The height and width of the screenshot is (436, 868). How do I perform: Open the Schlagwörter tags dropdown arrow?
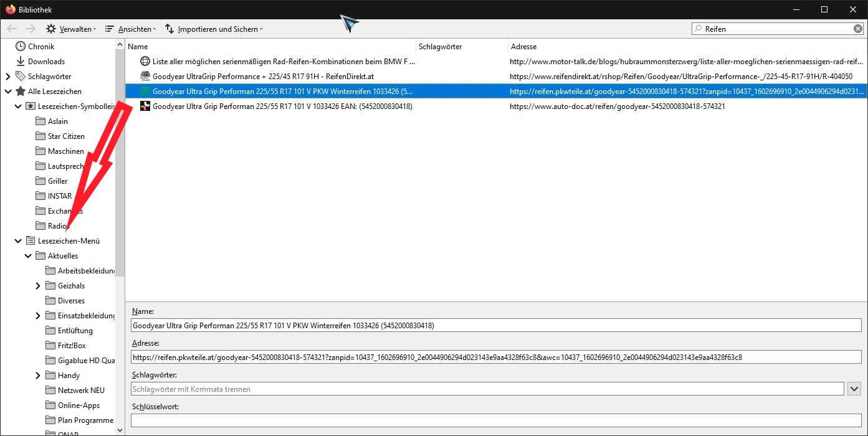click(x=854, y=389)
